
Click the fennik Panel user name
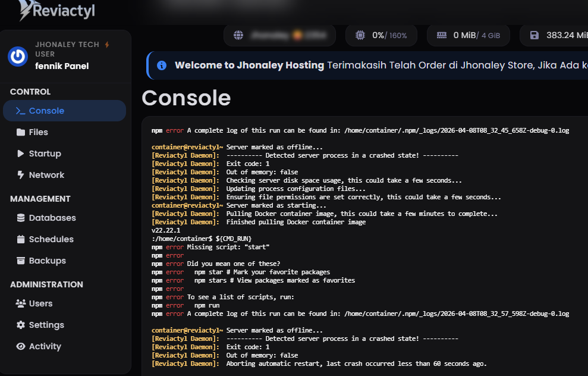62,66
